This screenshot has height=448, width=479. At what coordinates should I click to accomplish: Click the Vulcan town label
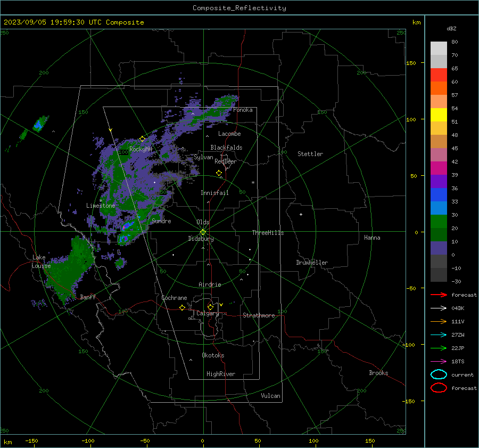(x=271, y=396)
